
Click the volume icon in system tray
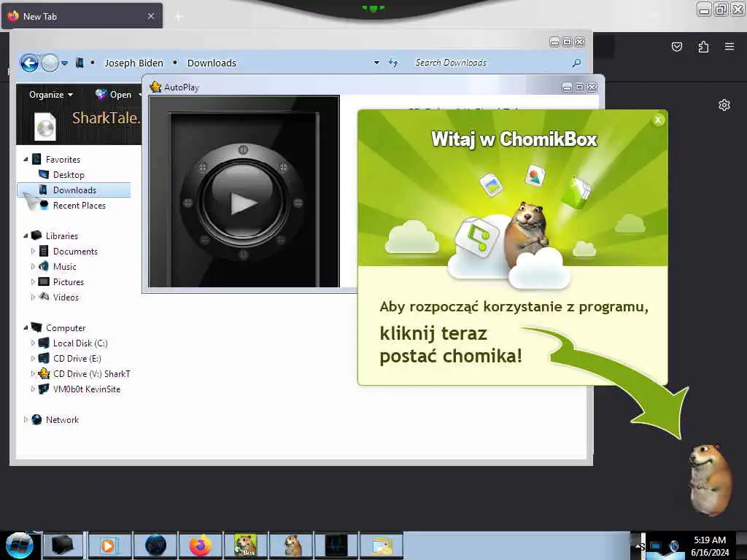click(673, 546)
